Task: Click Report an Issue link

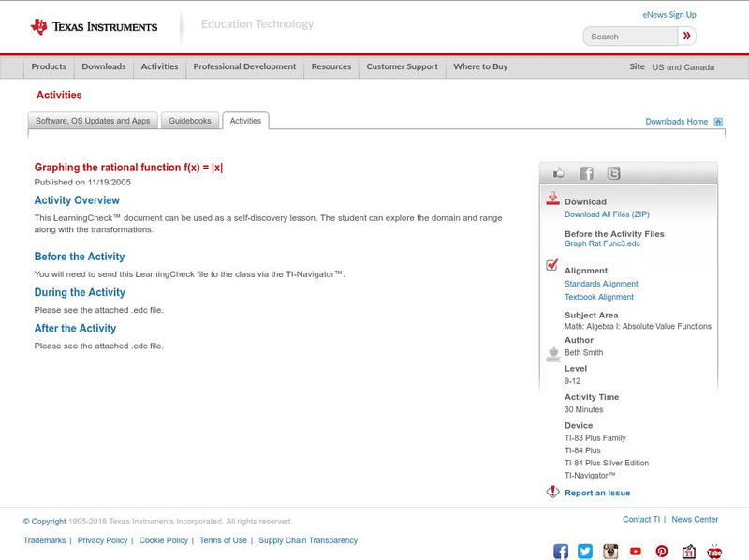Action: 597,493
